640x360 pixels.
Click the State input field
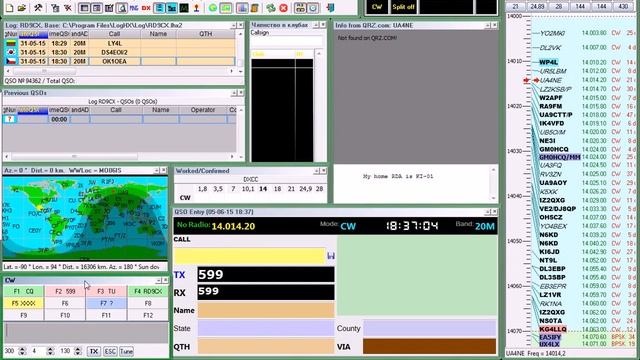coord(266,328)
